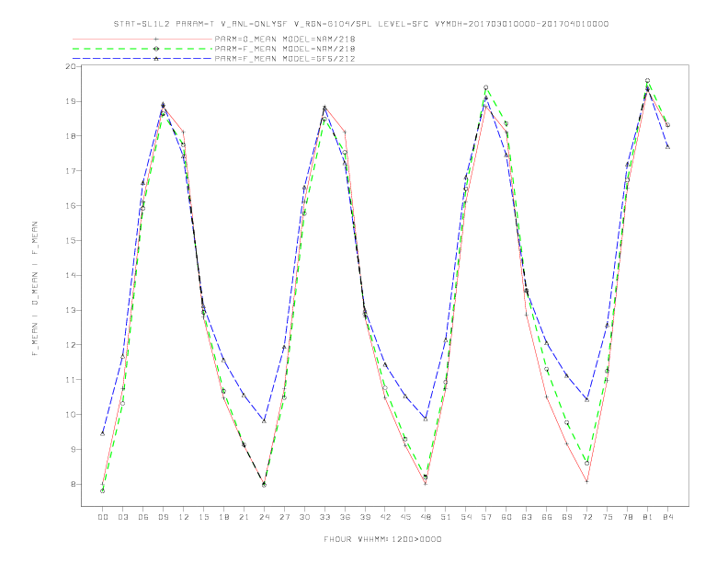The width and height of the screenshot is (728, 563).
Task: Click x-axis tick label 00
Action: (x=103, y=517)
